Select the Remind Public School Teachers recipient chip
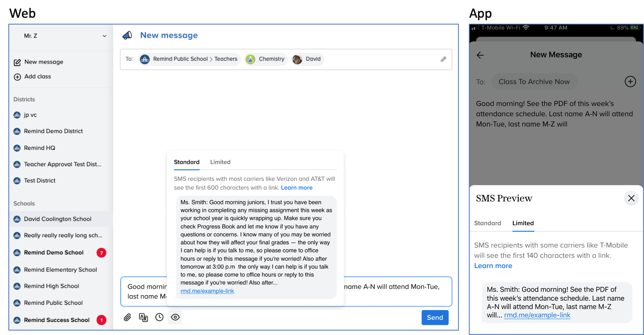Screen dimensions: 644x335 pyautogui.click(x=189, y=59)
